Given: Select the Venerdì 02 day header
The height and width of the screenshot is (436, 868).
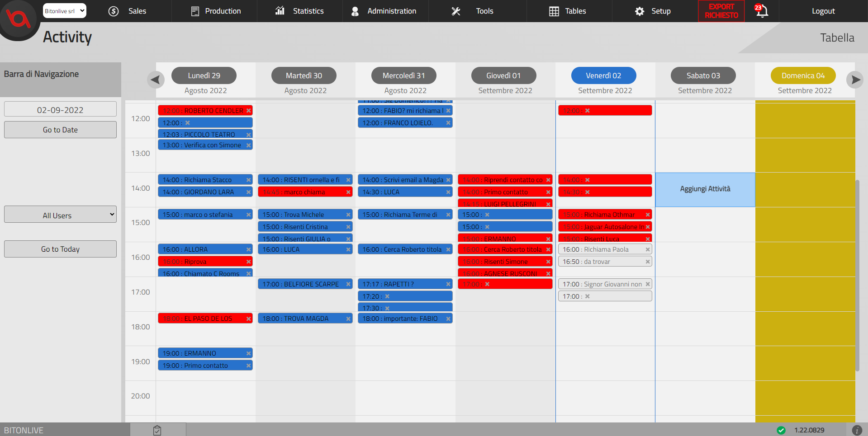Looking at the screenshot, I should [x=603, y=75].
